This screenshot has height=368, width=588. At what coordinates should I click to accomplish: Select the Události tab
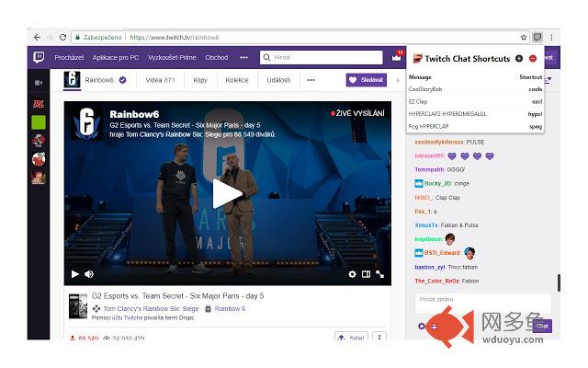[x=278, y=80]
